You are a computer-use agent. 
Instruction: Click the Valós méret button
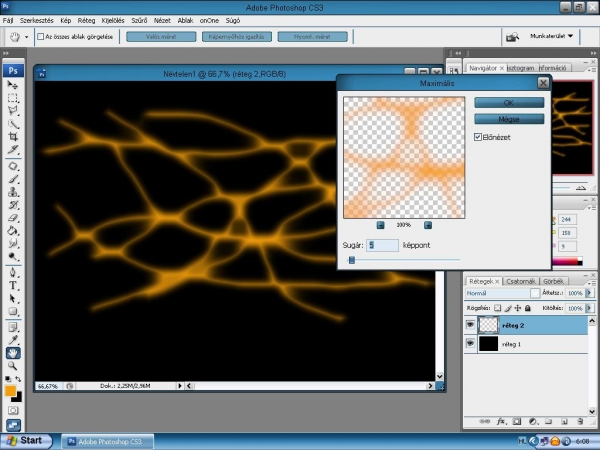pos(161,37)
